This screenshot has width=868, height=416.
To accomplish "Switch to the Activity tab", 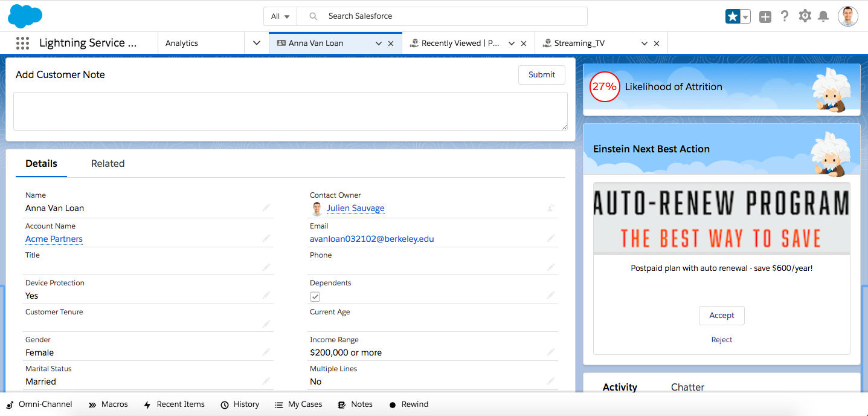I will pos(620,387).
